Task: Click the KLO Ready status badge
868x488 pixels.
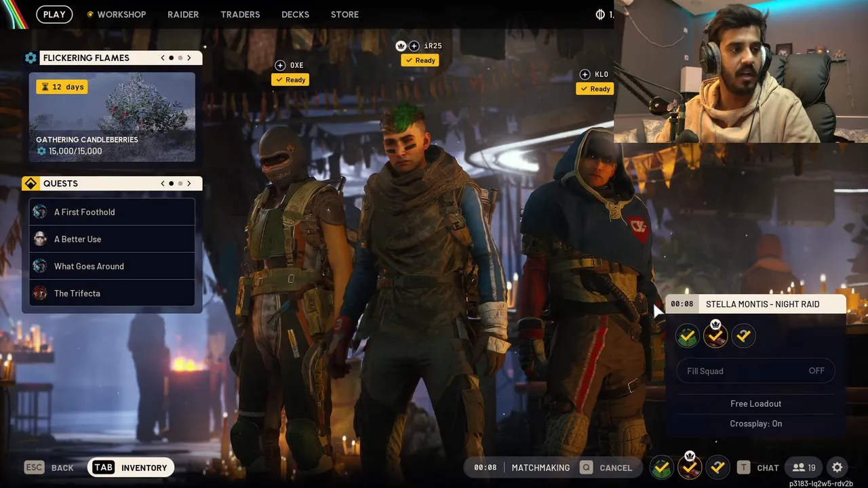Action: [595, 89]
